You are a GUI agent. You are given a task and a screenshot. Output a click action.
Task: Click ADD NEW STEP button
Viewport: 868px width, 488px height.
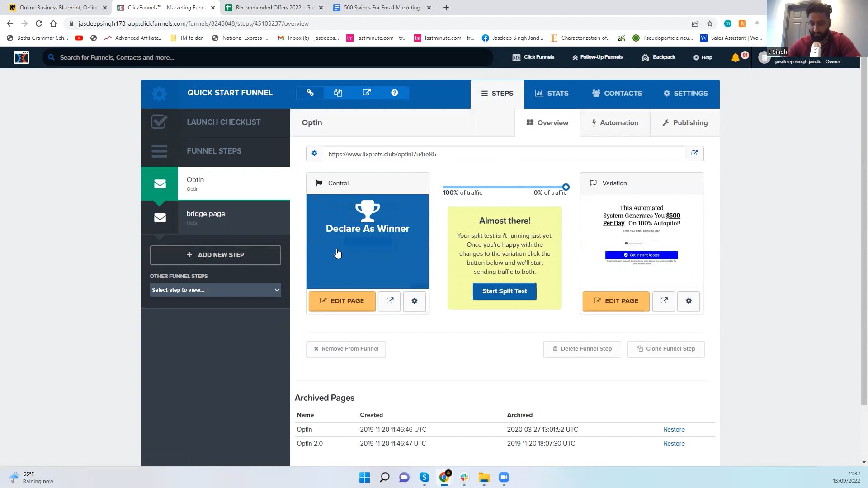click(x=215, y=255)
